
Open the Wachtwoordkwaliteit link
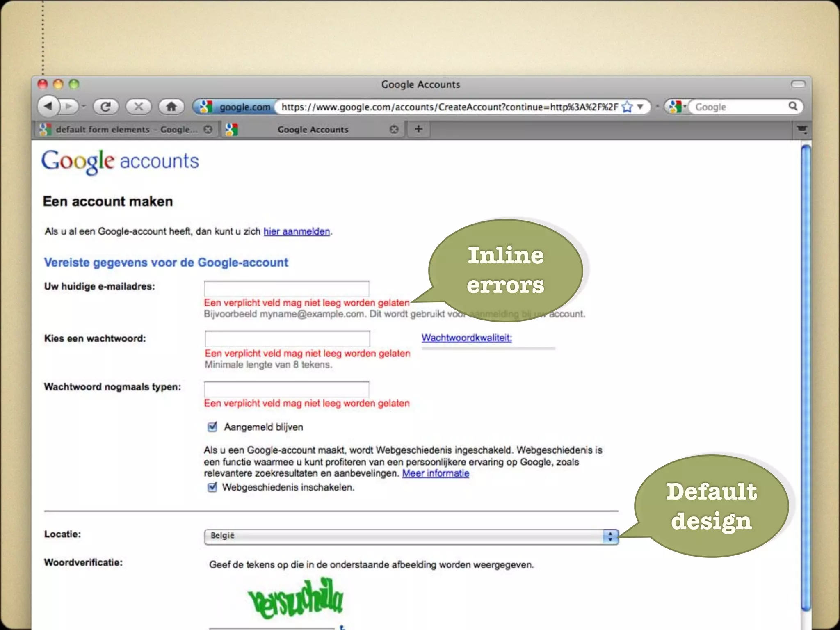pos(467,338)
